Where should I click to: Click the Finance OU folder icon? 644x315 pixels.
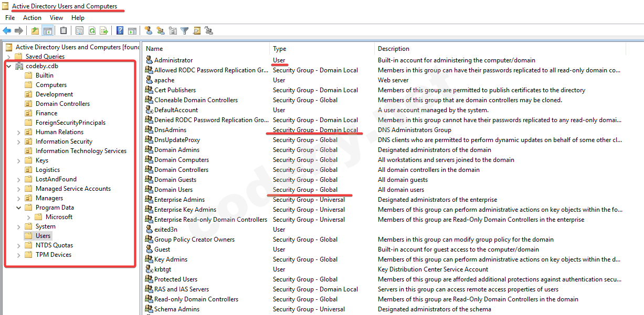pyautogui.click(x=28, y=113)
